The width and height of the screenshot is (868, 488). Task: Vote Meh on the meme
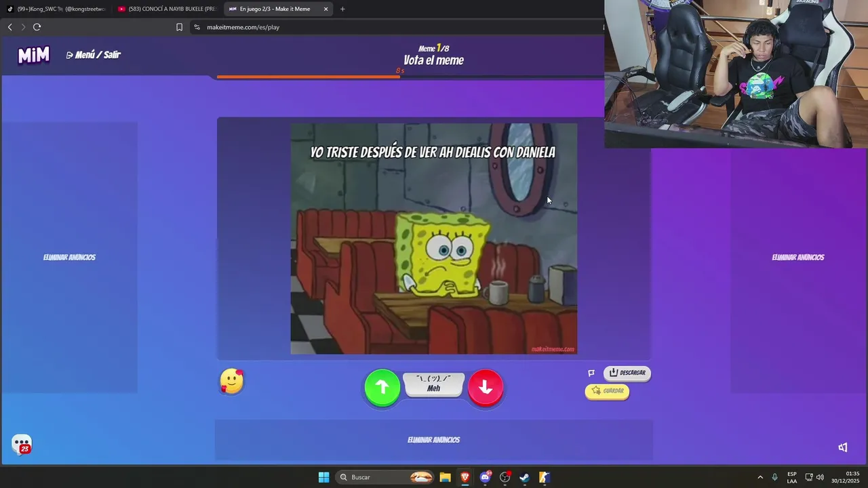point(433,384)
